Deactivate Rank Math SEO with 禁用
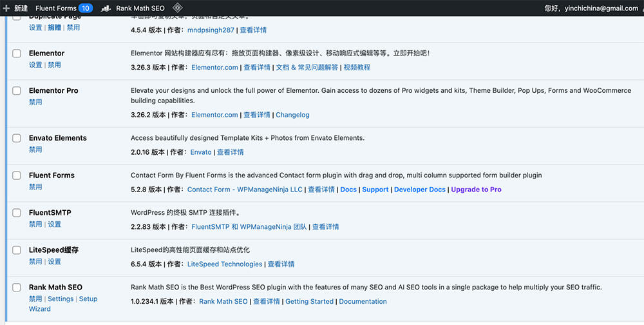 coord(35,299)
